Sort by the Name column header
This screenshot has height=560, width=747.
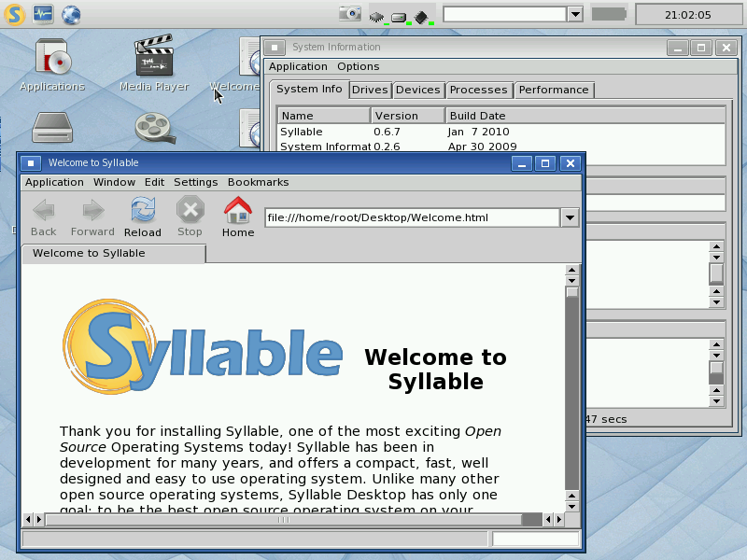pyautogui.click(x=324, y=116)
